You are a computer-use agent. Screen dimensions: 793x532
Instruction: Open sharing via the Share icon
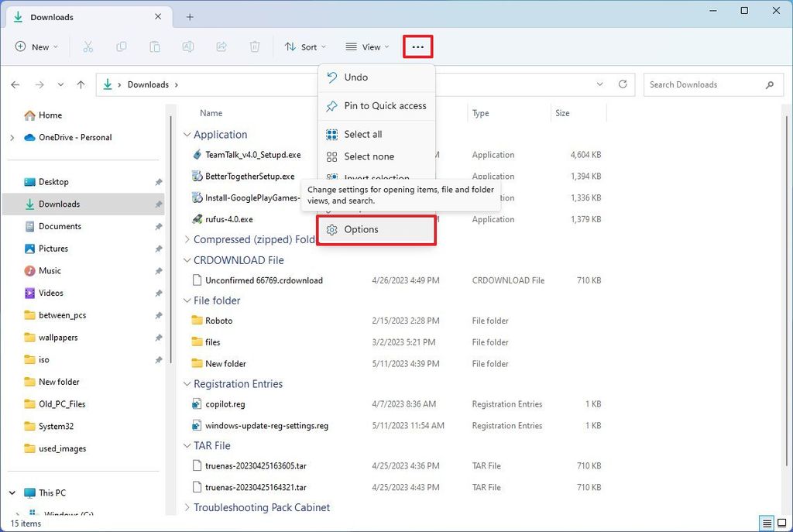(221, 46)
